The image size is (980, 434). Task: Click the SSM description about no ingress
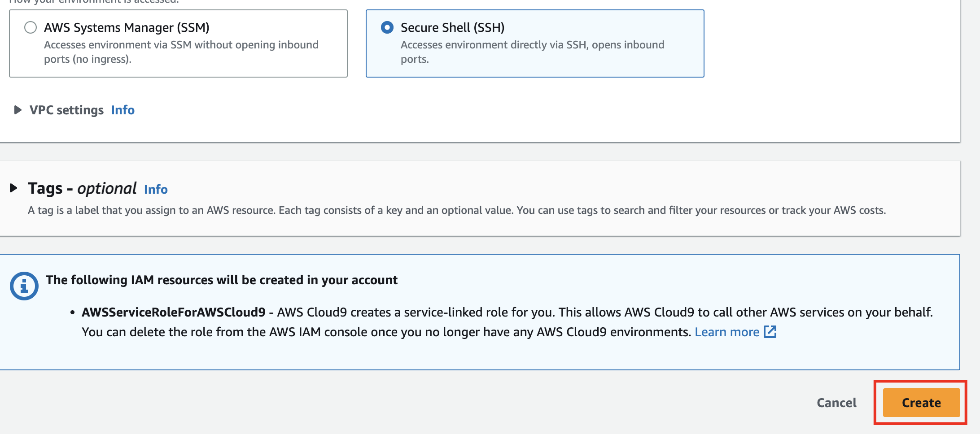[181, 52]
